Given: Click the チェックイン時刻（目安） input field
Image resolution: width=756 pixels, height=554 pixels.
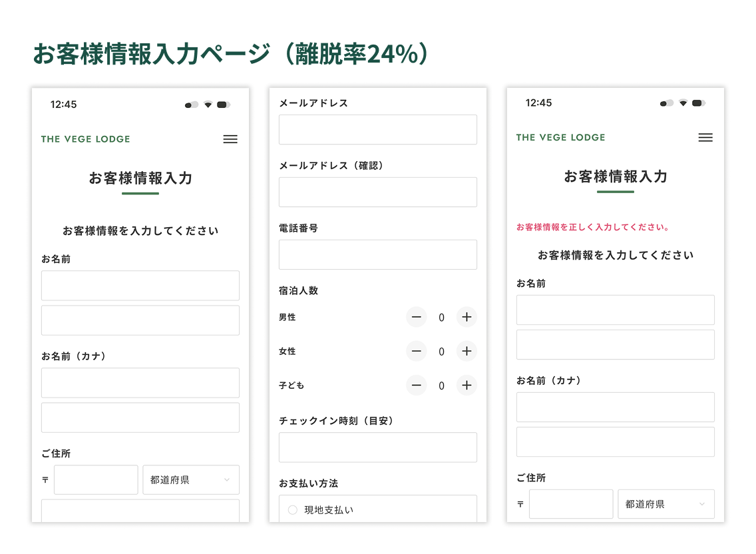Looking at the screenshot, I should pos(377,447).
